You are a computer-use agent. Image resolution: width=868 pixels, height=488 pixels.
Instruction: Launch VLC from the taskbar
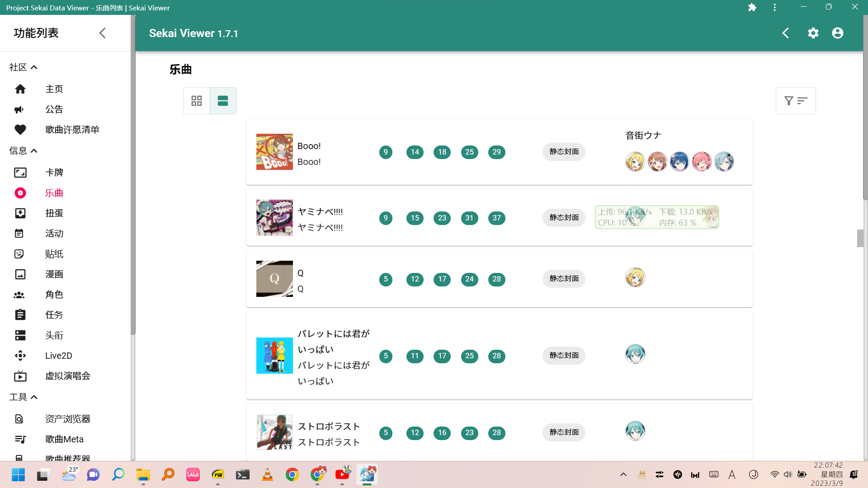pyautogui.click(x=267, y=474)
